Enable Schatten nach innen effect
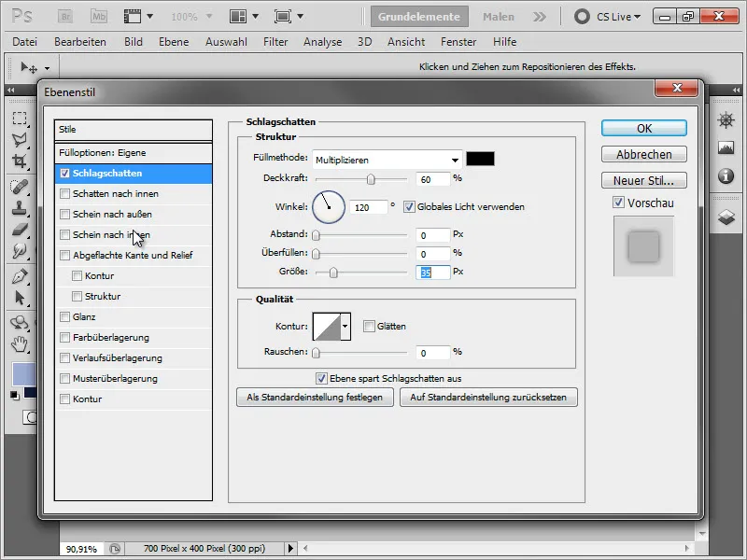747x560 pixels. tap(64, 194)
